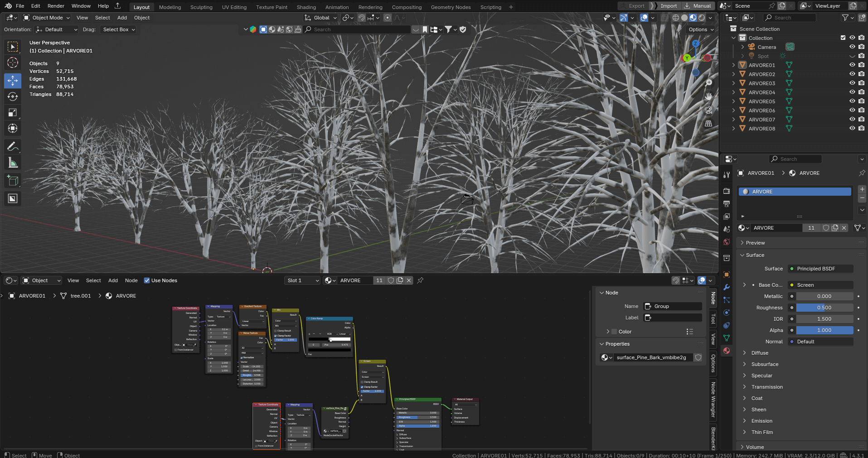Pick the Measure tool
This screenshot has height=458, width=868.
point(13,162)
